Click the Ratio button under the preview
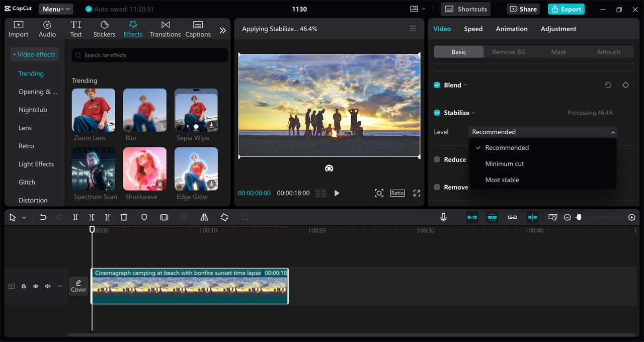This screenshot has width=644, height=342. [x=397, y=193]
